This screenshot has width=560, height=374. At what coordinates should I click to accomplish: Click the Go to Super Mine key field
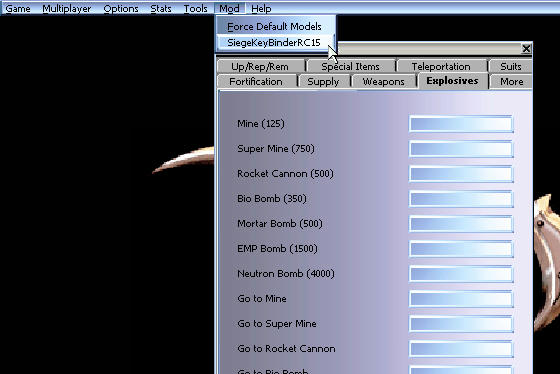tap(461, 324)
